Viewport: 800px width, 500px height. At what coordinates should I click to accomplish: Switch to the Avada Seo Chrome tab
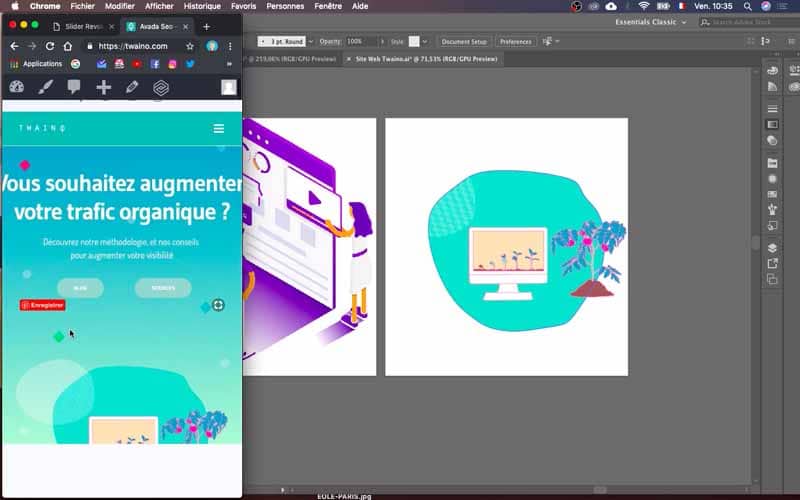click(x=157, y=27)
